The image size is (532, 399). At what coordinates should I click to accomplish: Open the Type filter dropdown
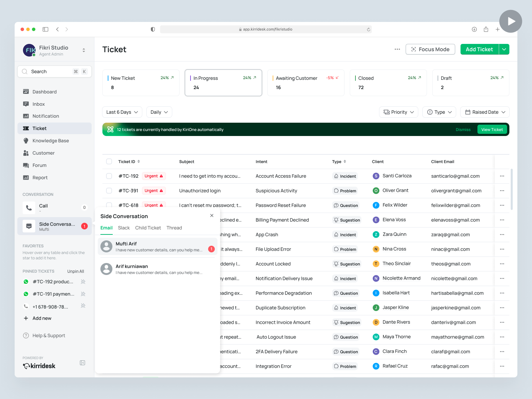pos(439,112)
